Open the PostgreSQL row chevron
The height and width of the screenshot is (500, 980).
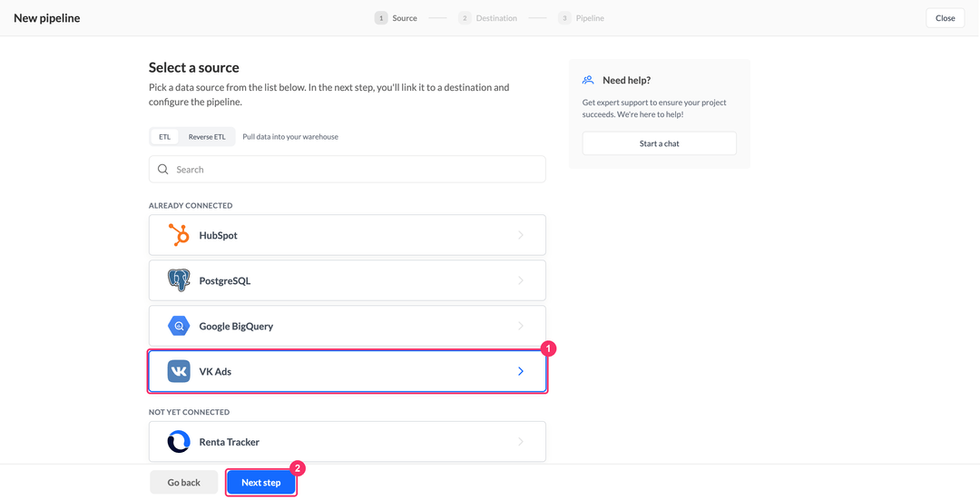pos(521,280)
